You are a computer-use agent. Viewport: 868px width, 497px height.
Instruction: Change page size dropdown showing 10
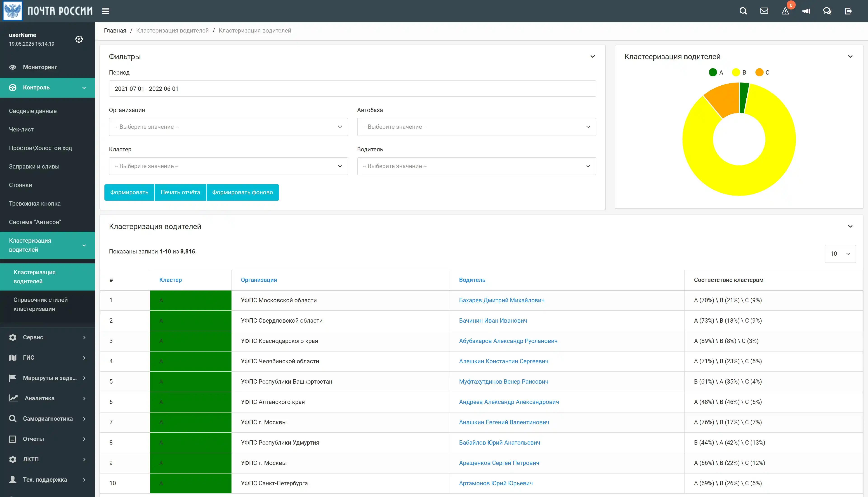(x=840, y=254)
